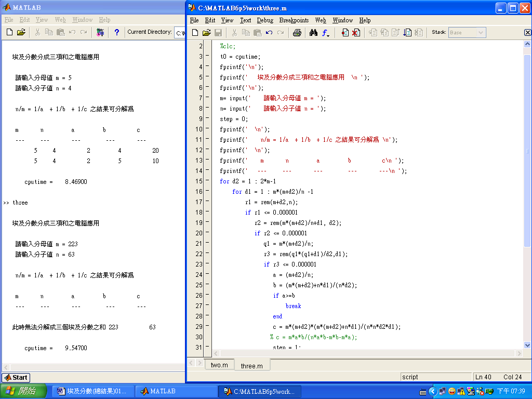
Task: Open File menu in MATLAB command window
Action: [x=9, y=20]
